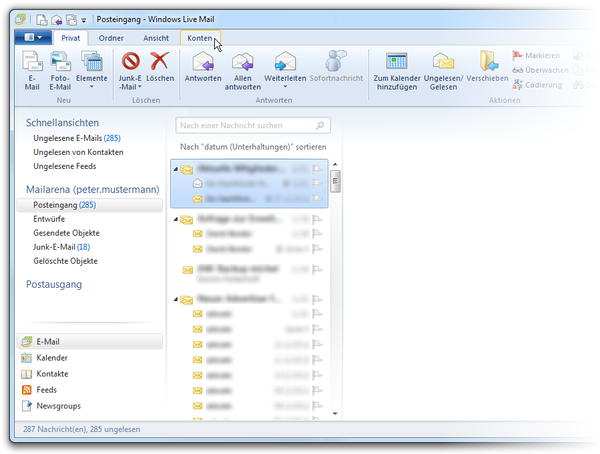Open the Konten tab
600x454 pixels.
(200, 38)
